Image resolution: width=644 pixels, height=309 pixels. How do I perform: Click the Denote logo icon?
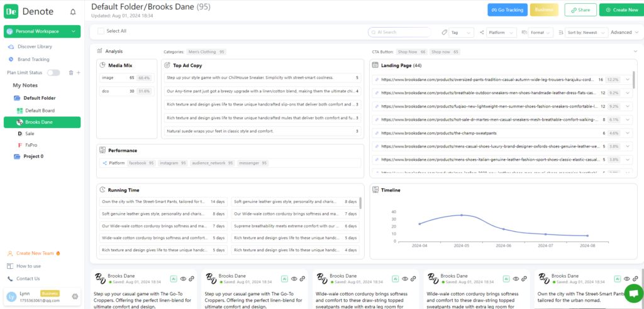[12, 12]
